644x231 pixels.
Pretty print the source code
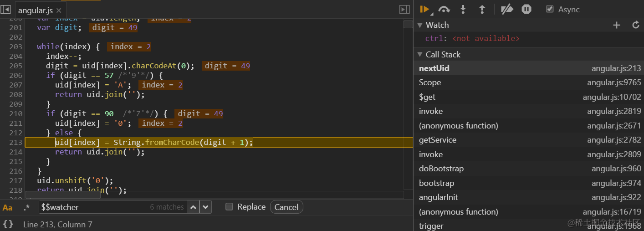tap(8, 224)
